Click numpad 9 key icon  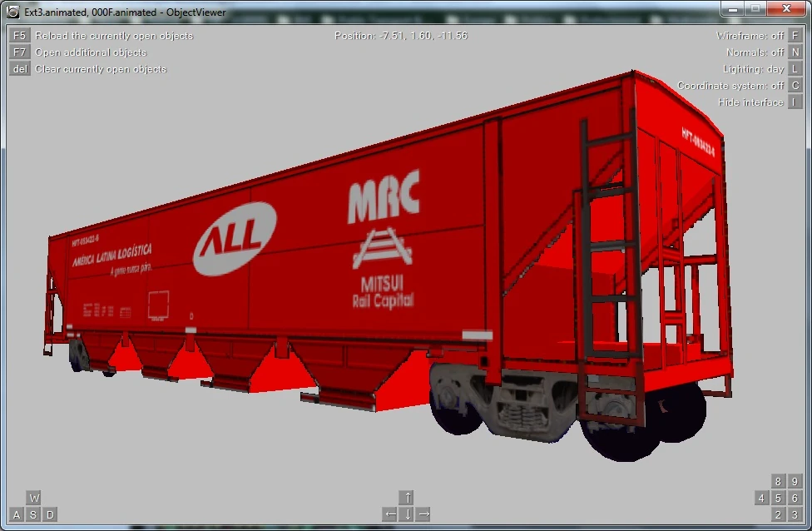tap(795, 481)
